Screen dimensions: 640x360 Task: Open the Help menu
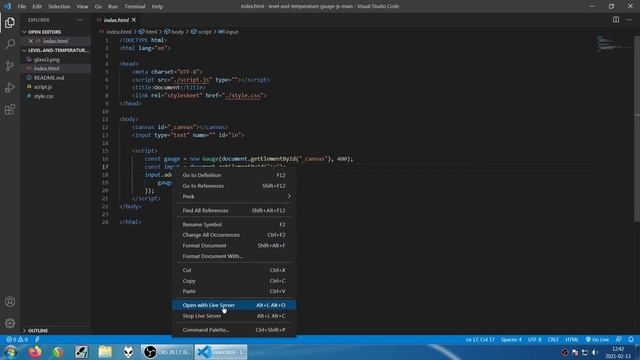pyautogui.click(x=157, y=7)
